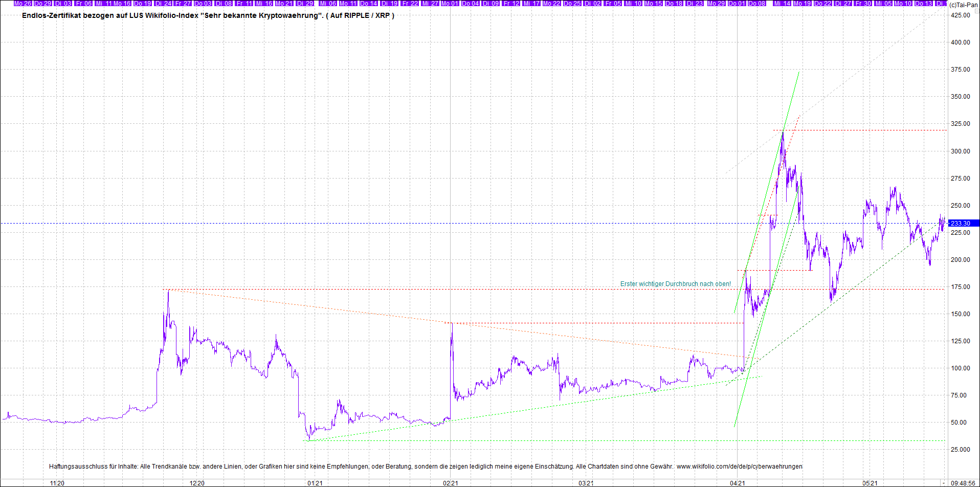Click the 'Erster wichtiger Durchbruch nach oben!' annotation
This screenshot has width=980, height=487.
coord(675,284)
